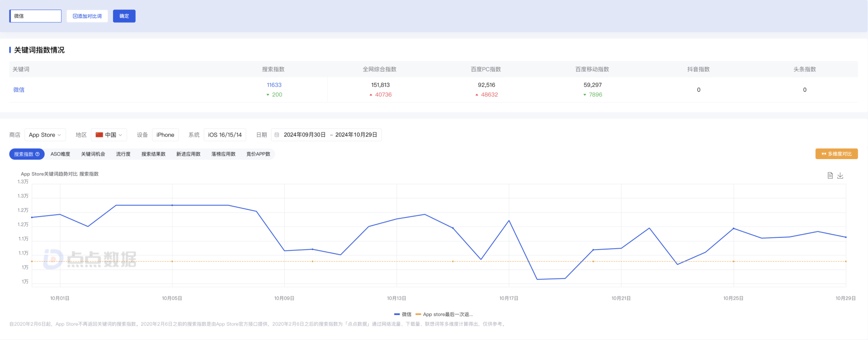Click the 头条指数 column header
The width and height of the screenshot is (868, 340).
coord(805,69)
